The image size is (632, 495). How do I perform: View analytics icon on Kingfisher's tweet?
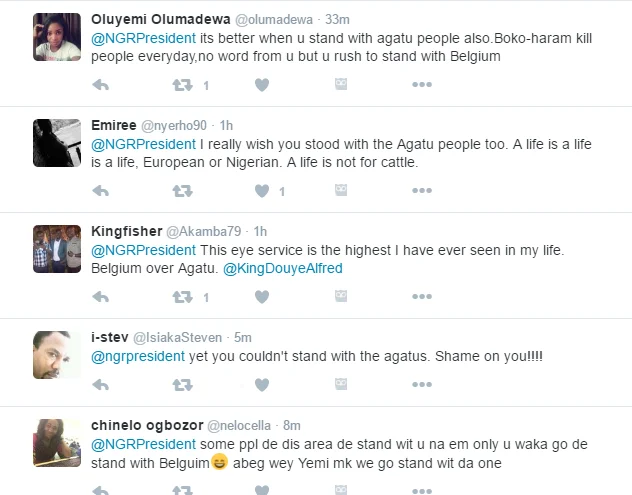tap(341, 297)
